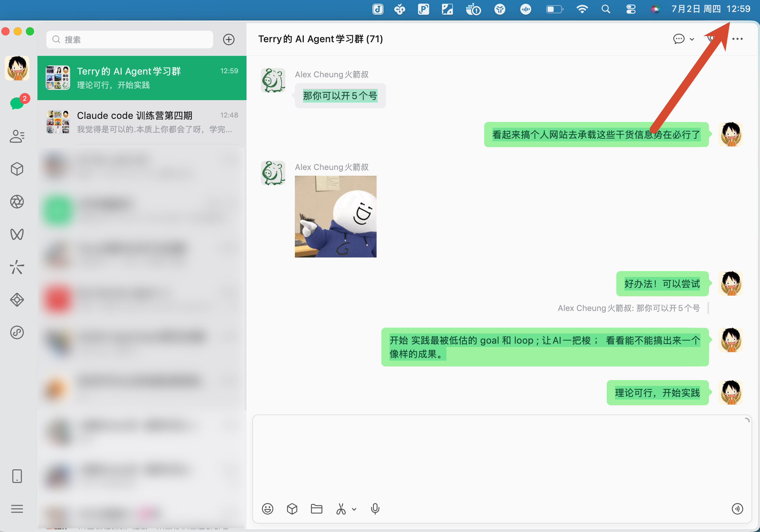Expand the screenshot options arrow beside the scissors
Screen dimensions: 760x532
coord(354,510)
